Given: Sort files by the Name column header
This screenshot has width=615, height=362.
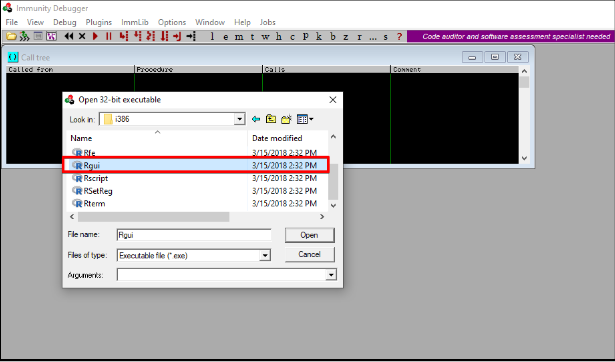Looking at the screenshot, I should (x=157, y=138).
